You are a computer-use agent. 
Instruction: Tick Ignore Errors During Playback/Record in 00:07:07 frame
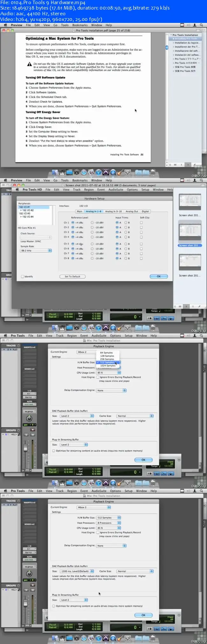click(98, 532)
